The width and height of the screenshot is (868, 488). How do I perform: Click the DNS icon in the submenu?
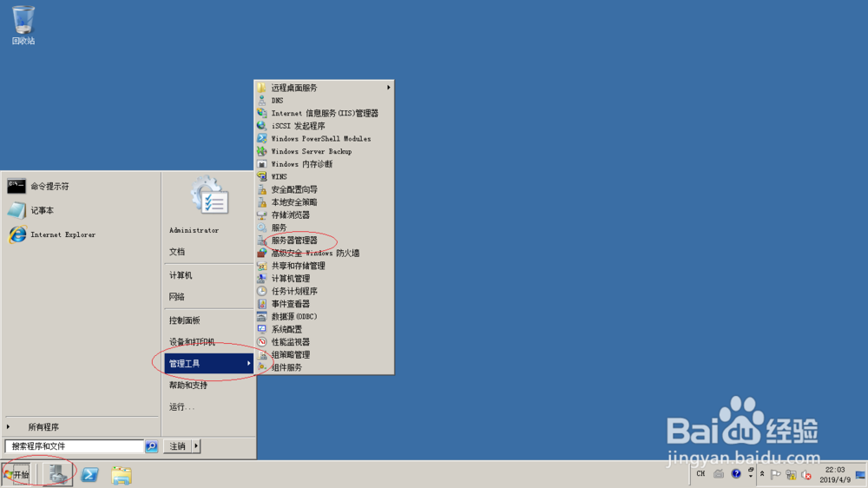262,100
